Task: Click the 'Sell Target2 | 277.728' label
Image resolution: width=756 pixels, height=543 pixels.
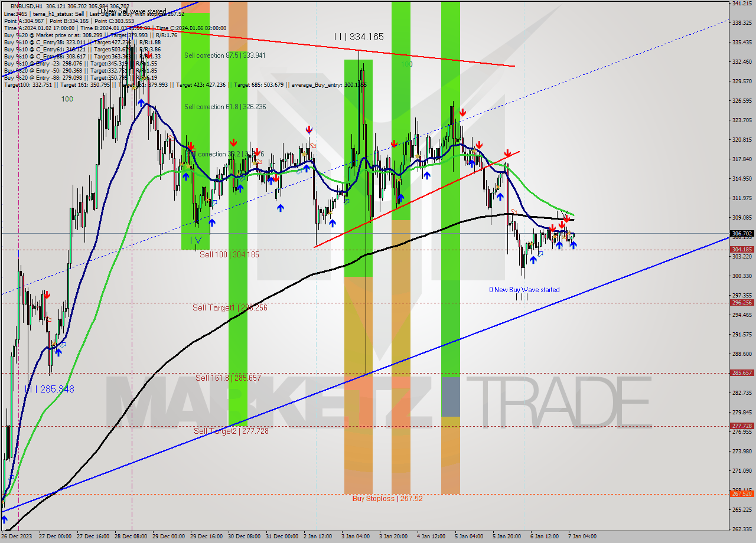Action: (231, 431)
